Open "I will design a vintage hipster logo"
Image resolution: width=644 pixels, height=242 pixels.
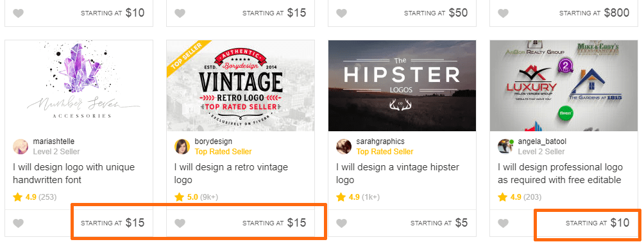(398, 173)
